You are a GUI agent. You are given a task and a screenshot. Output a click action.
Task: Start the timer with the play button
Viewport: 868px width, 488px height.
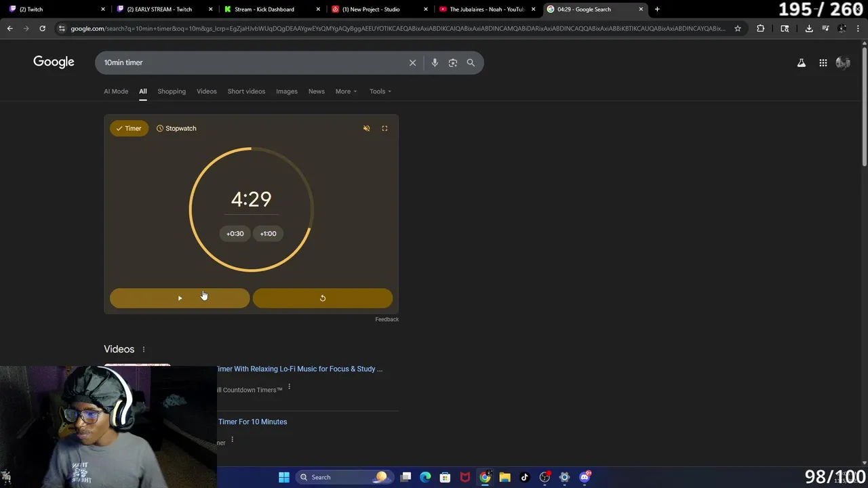click(180, 298)
